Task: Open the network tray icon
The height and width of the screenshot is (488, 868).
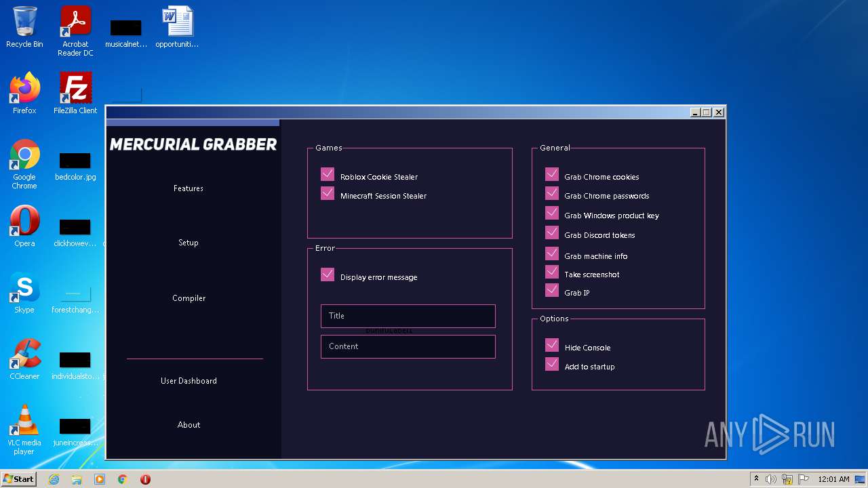Action: click(x=787, y=479)
